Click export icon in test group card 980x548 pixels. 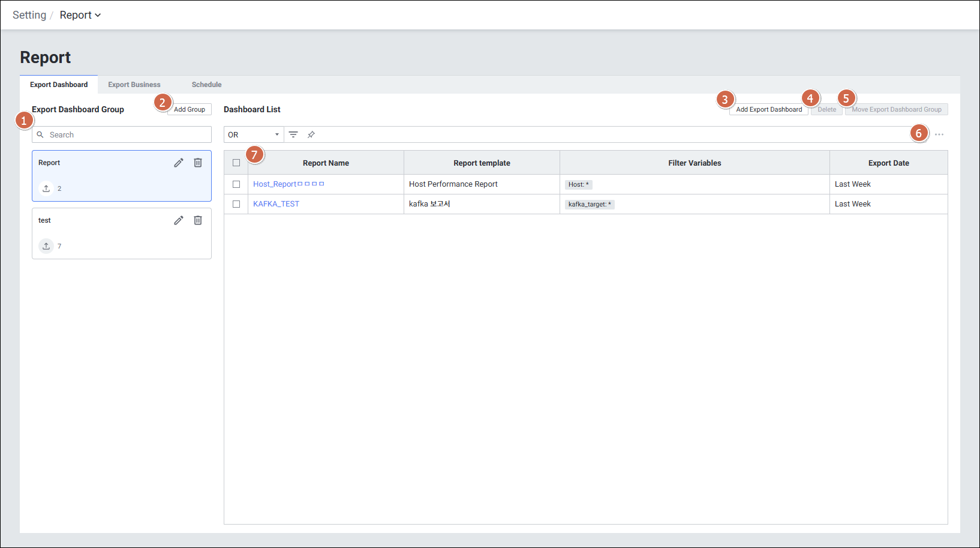point(46,246)
